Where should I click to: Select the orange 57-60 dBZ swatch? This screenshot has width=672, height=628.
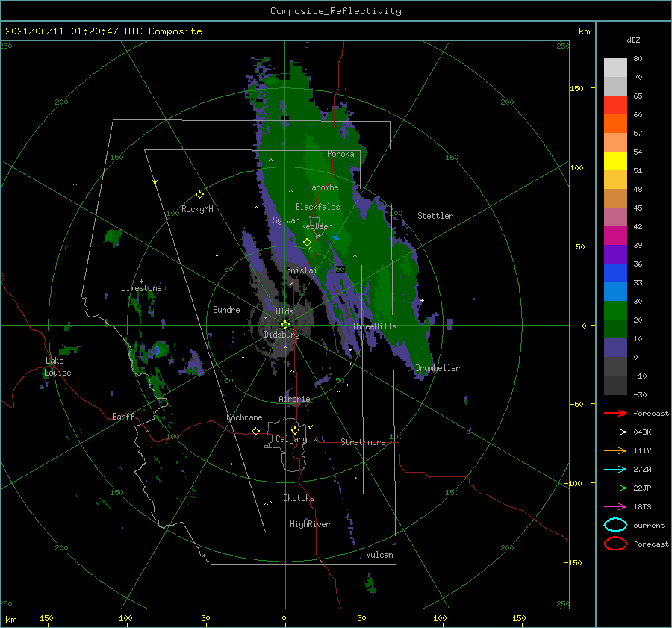pyautogui.click(x=615, y=124)
